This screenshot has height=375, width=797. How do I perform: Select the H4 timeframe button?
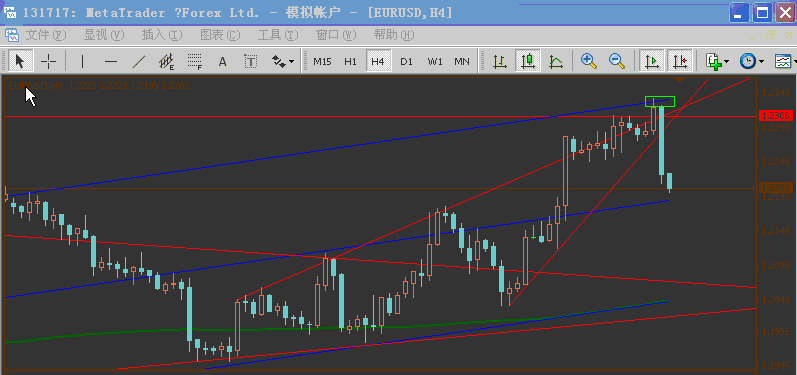coord(378,61)
